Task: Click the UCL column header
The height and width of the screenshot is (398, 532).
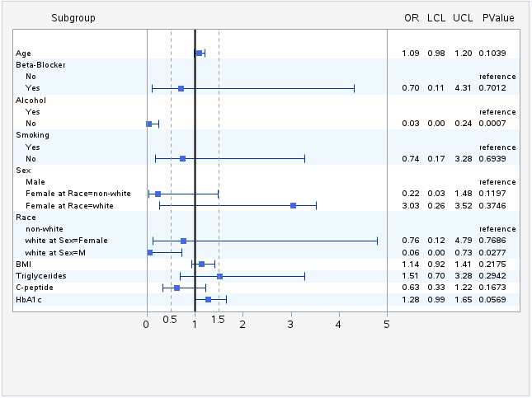Action: tap(463, 18)
